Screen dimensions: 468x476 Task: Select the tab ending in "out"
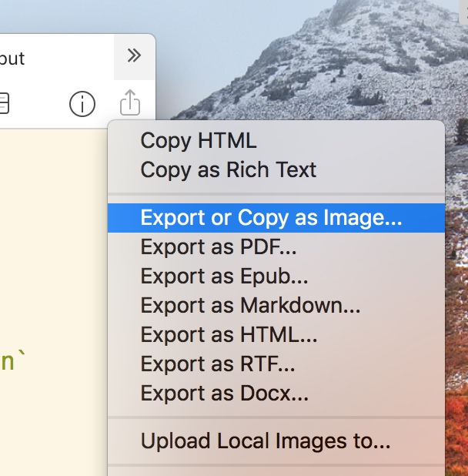13,58
